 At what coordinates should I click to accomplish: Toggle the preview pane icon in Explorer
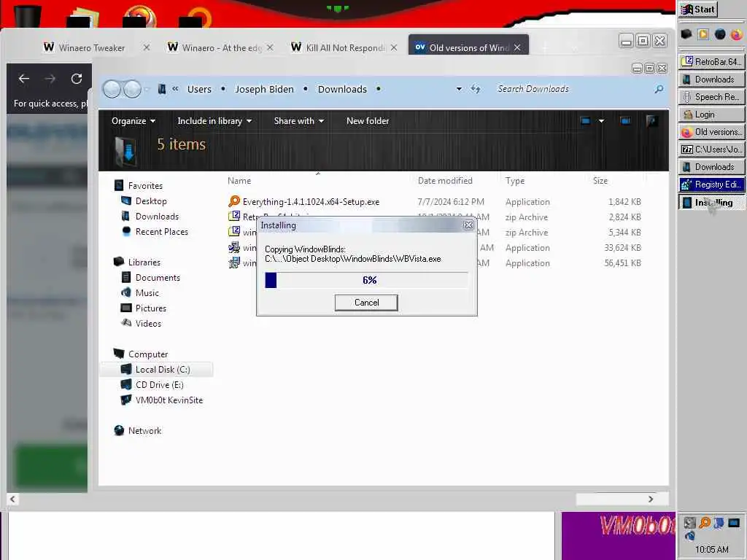pyautogui.click(x=625, y=121)
